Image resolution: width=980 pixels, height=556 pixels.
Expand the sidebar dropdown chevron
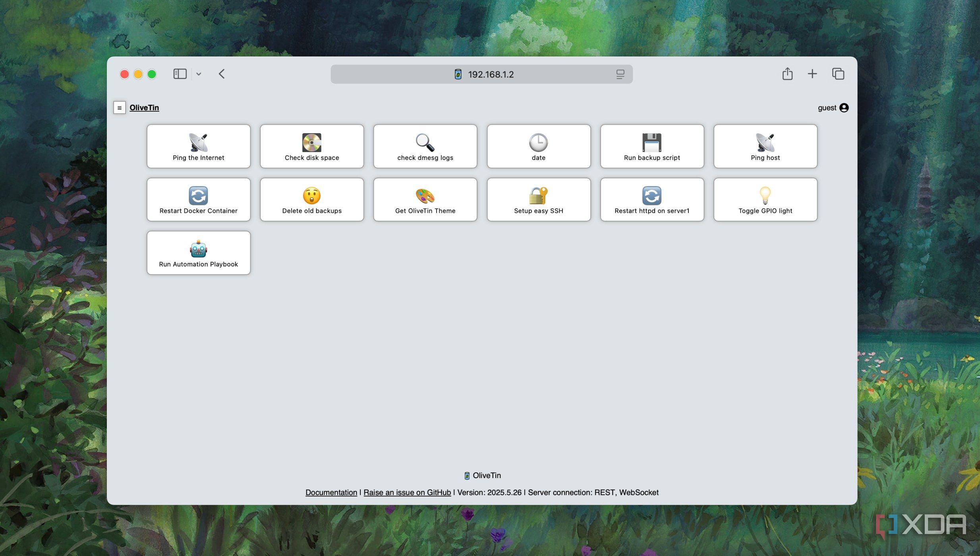pyautogui.click(x=198, y=74)
